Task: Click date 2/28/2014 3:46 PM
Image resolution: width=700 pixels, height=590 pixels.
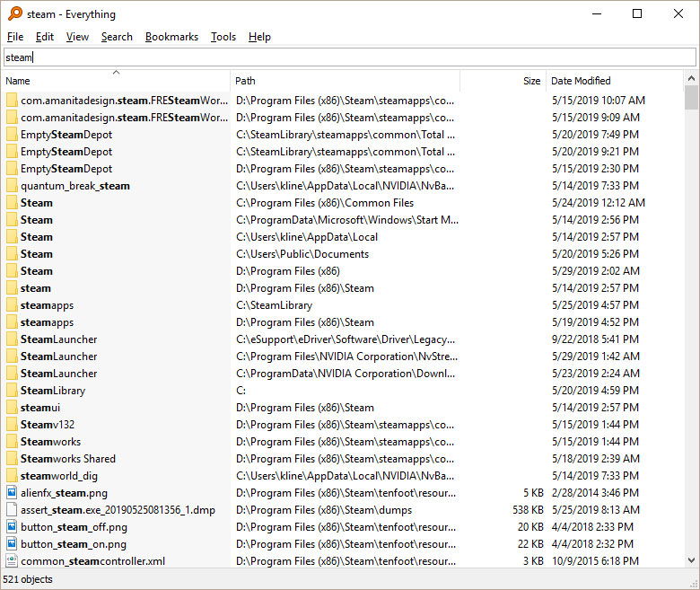Action: tap(595, 493)
